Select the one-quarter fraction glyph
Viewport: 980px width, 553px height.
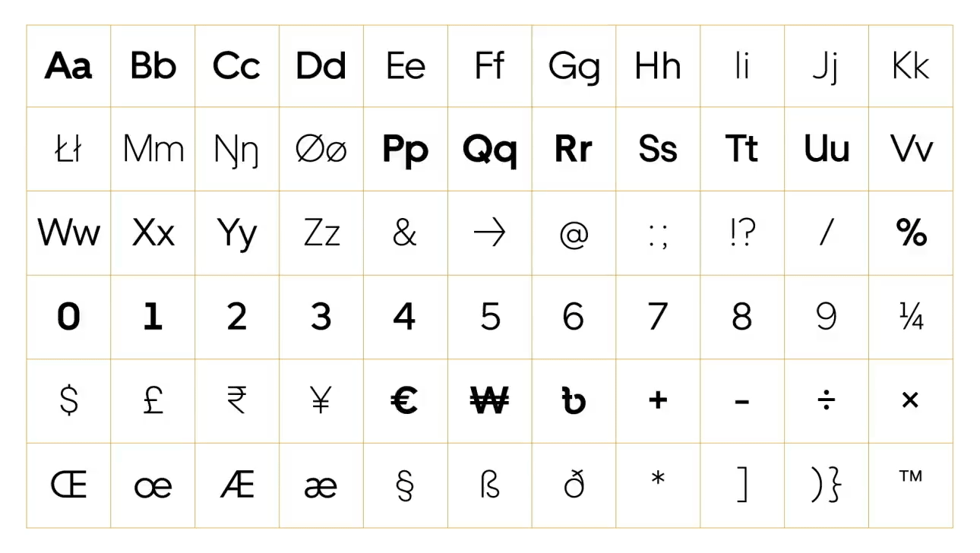tap(910, 317)
